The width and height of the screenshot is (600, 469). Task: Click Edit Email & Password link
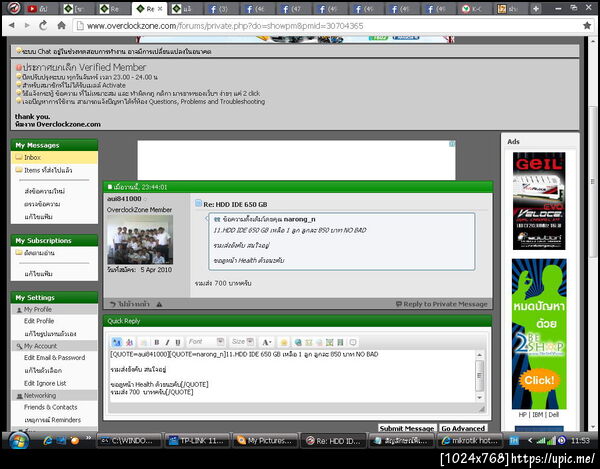pos(54,357)
